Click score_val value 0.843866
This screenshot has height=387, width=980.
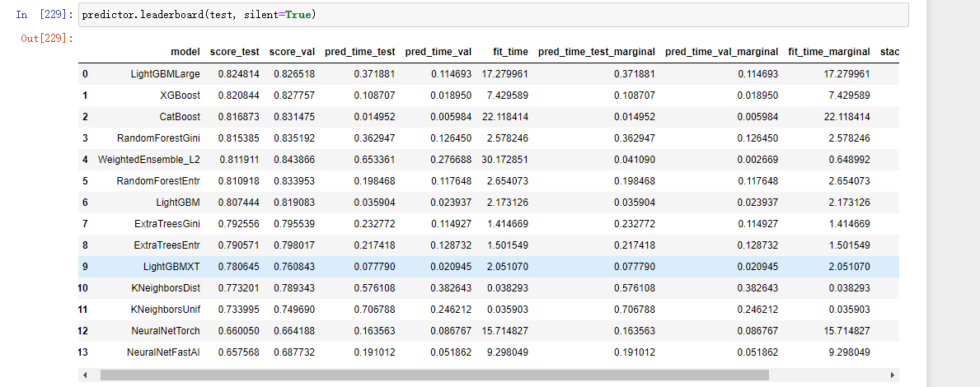294,160
